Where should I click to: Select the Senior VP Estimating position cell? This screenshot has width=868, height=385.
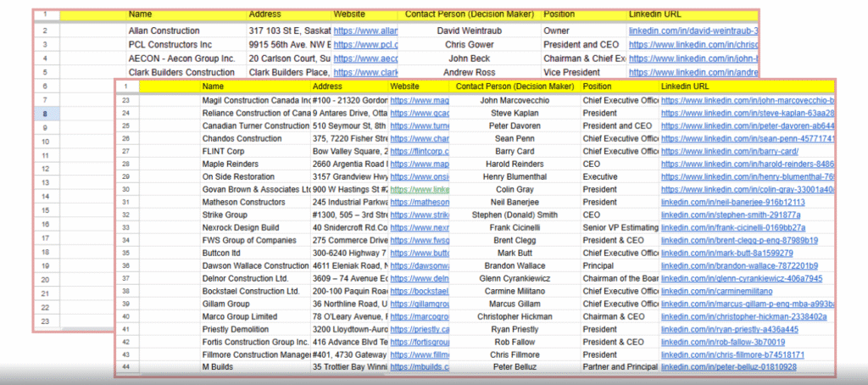tap(619, 228)
